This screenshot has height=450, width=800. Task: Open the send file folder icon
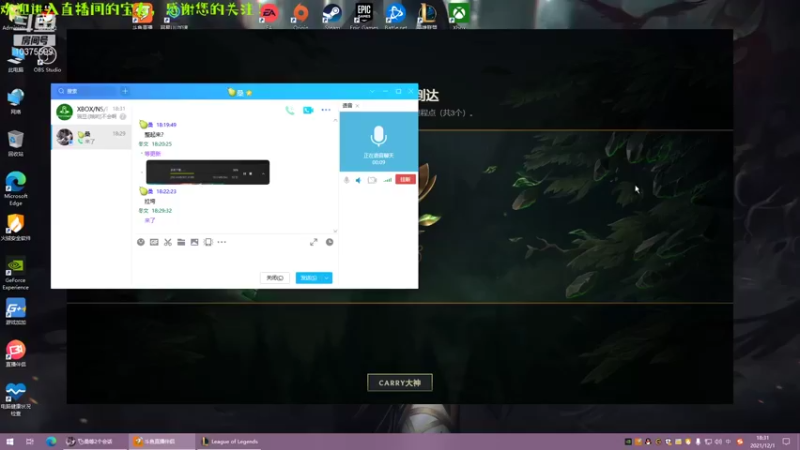click(x=181, y=242)
